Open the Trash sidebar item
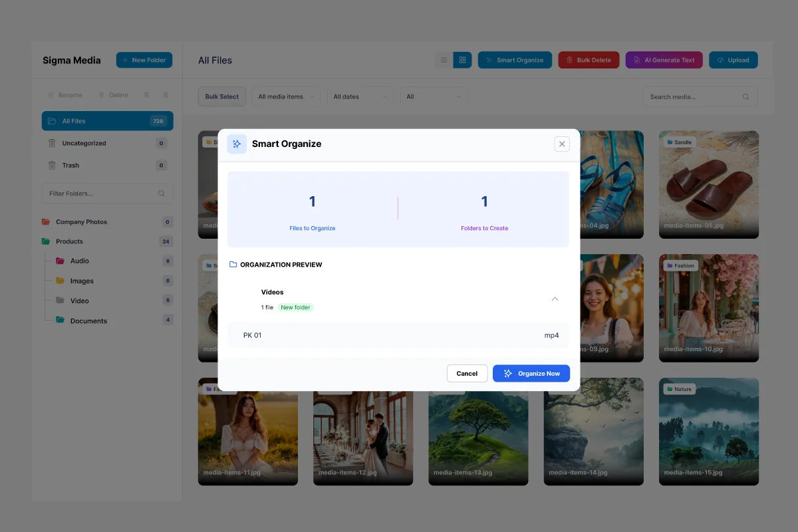 [x=70, y=166]
